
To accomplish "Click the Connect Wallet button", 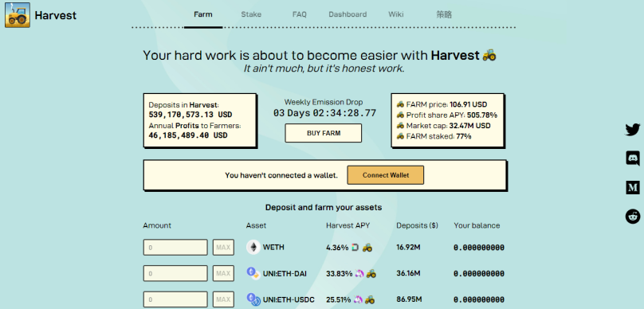I will click(x=386, y=175).
